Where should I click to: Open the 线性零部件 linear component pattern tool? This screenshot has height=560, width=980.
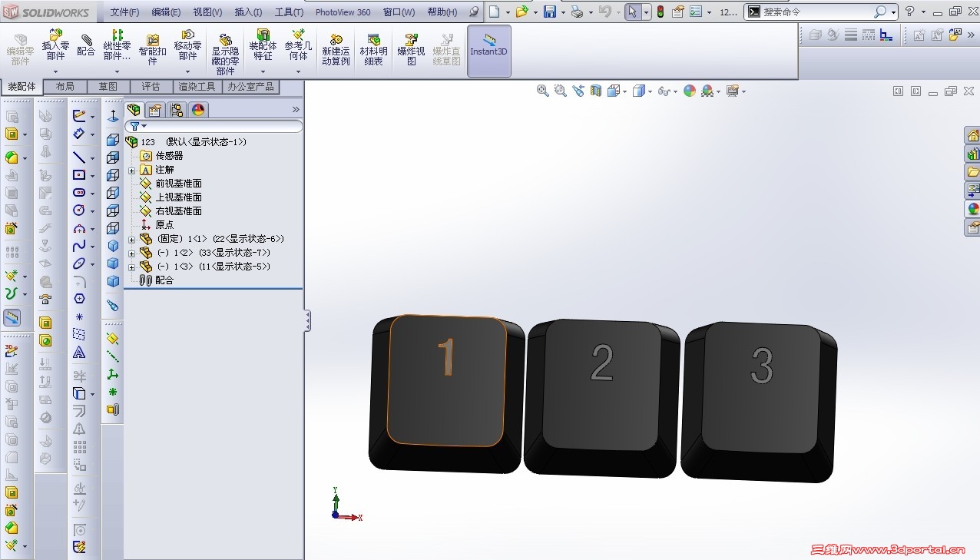point(117,45)
